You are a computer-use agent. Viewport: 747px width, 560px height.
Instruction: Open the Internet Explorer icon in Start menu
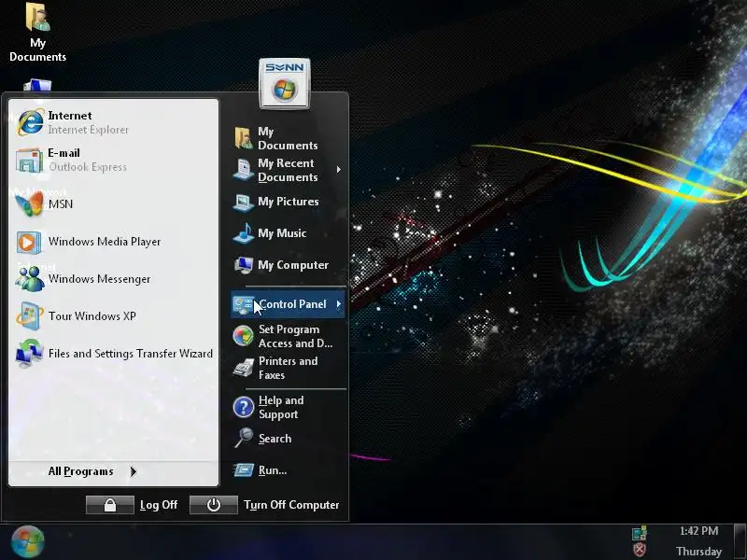click(x=30, y=122)
